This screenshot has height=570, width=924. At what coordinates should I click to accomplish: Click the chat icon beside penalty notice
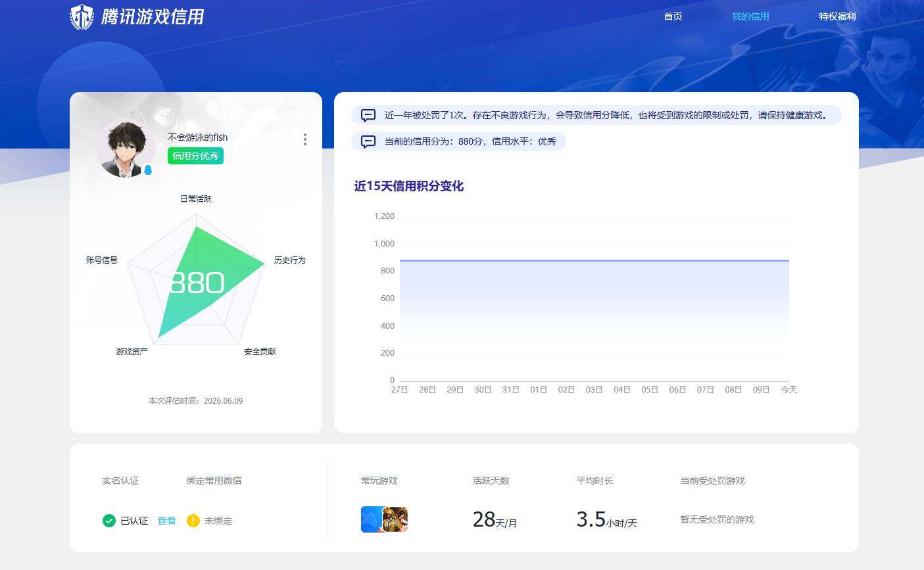(369, 115)
